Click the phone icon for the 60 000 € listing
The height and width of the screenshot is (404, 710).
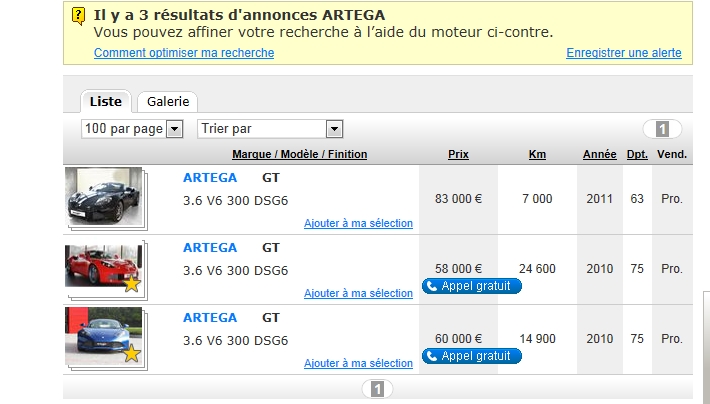(432, 356)
